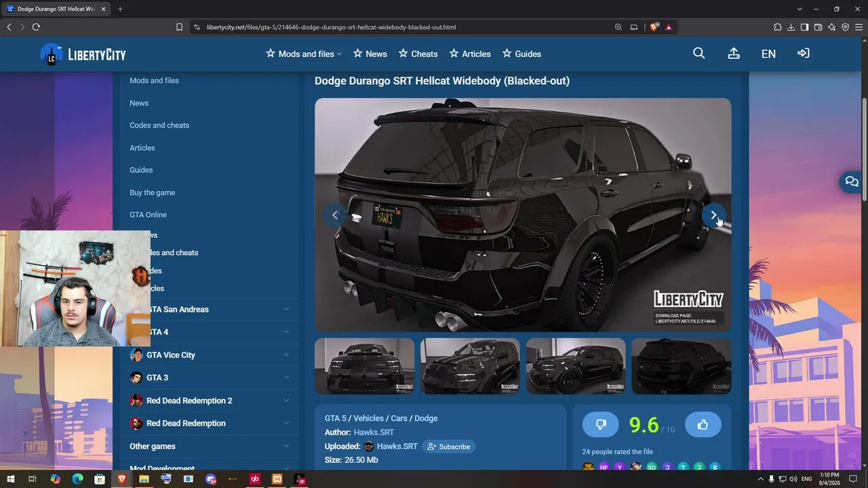
Task: Open the Cars breadcrumb link
Action: (x=399, y=418)
